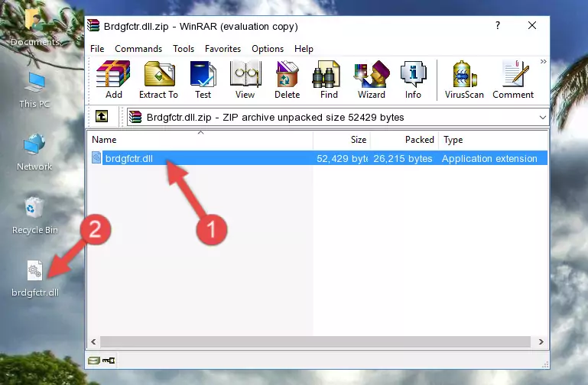Sort by the Type column header
This screenshot has height=385, width=588.
(x=493, y=140)
